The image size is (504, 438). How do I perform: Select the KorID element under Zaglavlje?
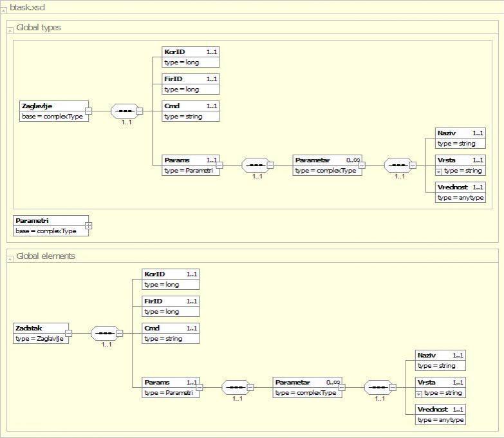pos(191,52)
